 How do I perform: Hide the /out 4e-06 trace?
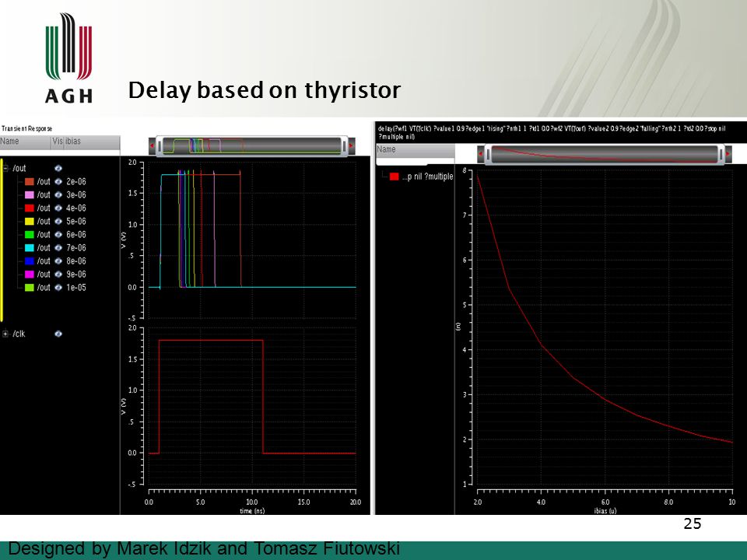point(58,208)
